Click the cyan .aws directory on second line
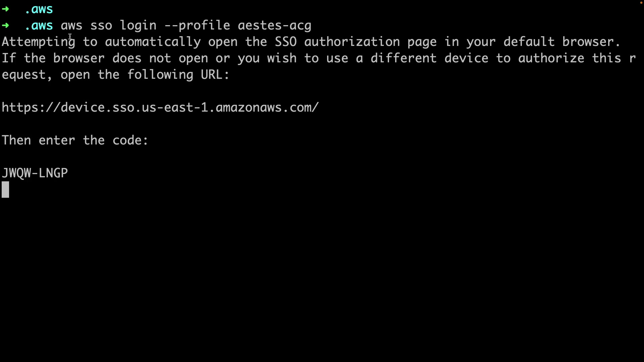The height and width of the screenshot is (362, 644). pos(39,25)
